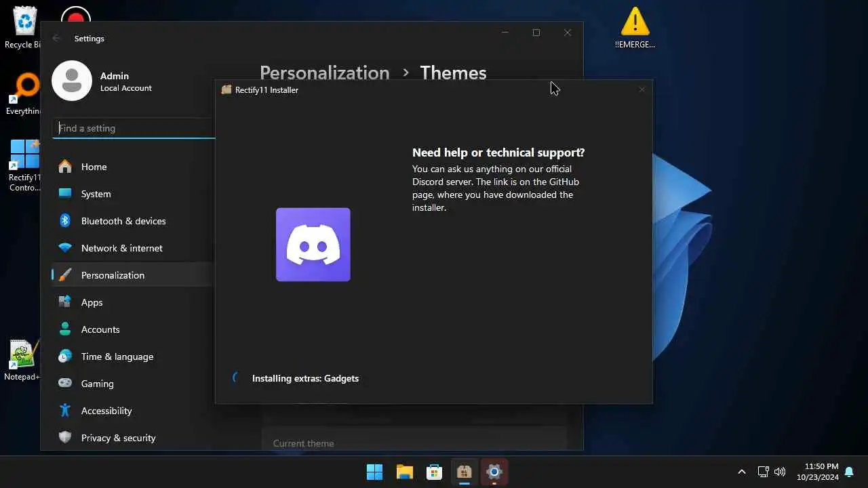868x488 pixels.
Task: Focus the 'Find a setting' search box
Action: [134, 128]
